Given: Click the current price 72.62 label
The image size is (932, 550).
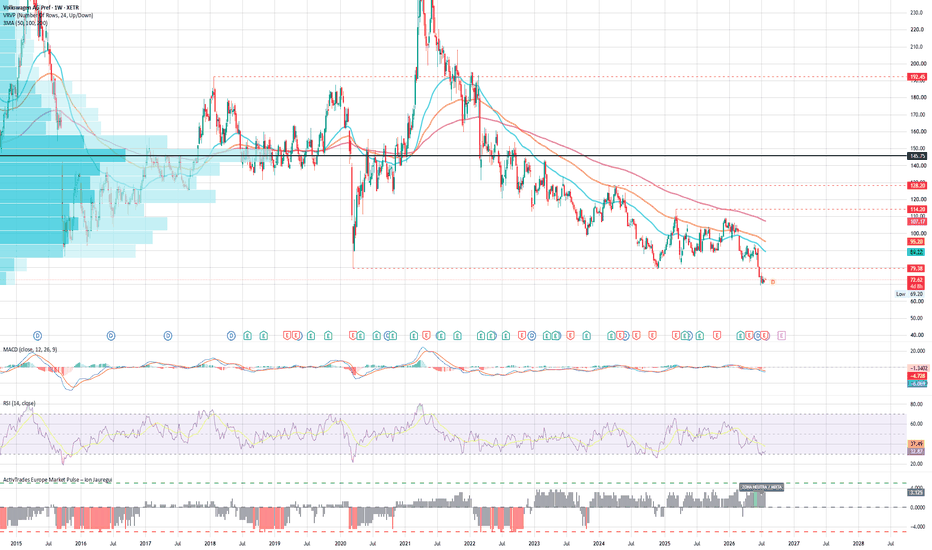Looking at the screenshot, I should (x=916, y=279).
